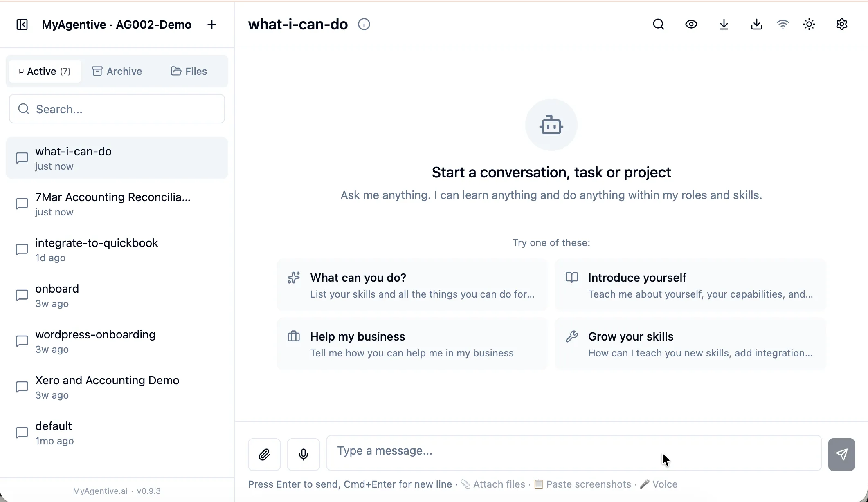Select the Introduce yourself suggestion card
868x502 pixels.
(689, 285)
